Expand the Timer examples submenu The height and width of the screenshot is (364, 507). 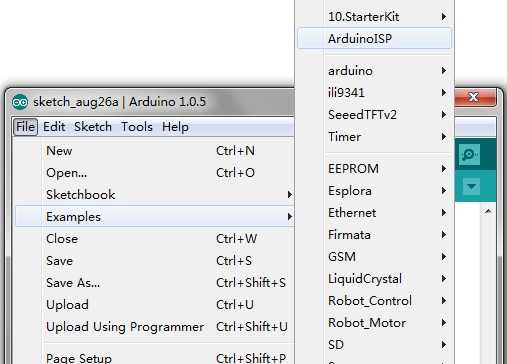click(374, 137)
